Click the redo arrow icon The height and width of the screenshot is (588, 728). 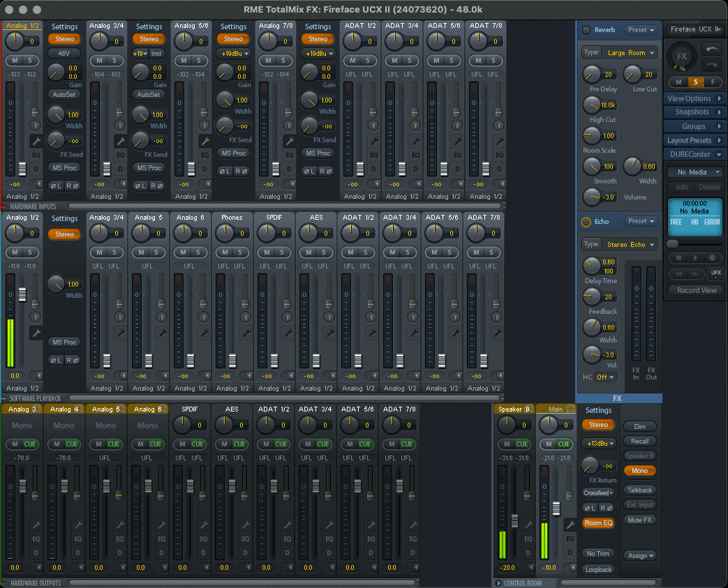[712, 64]
